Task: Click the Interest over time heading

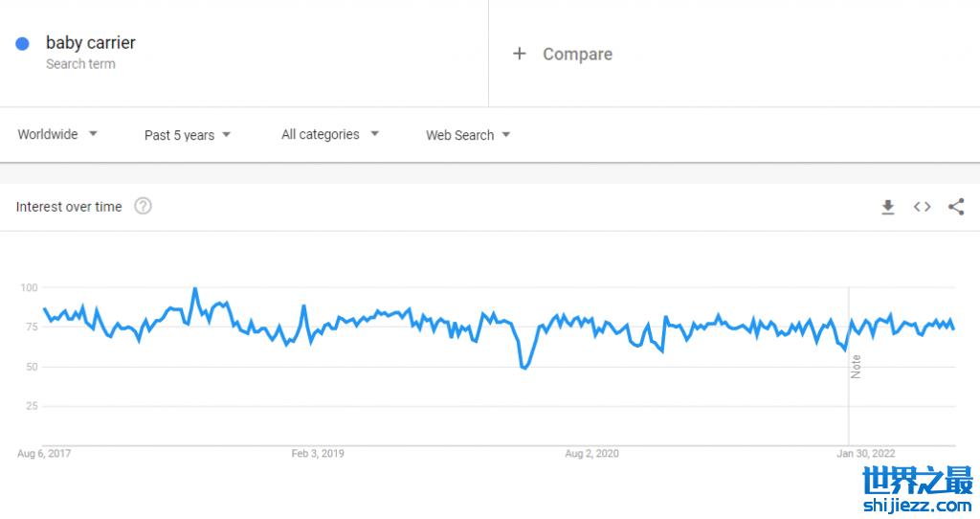Action: (x=69, y=207)
